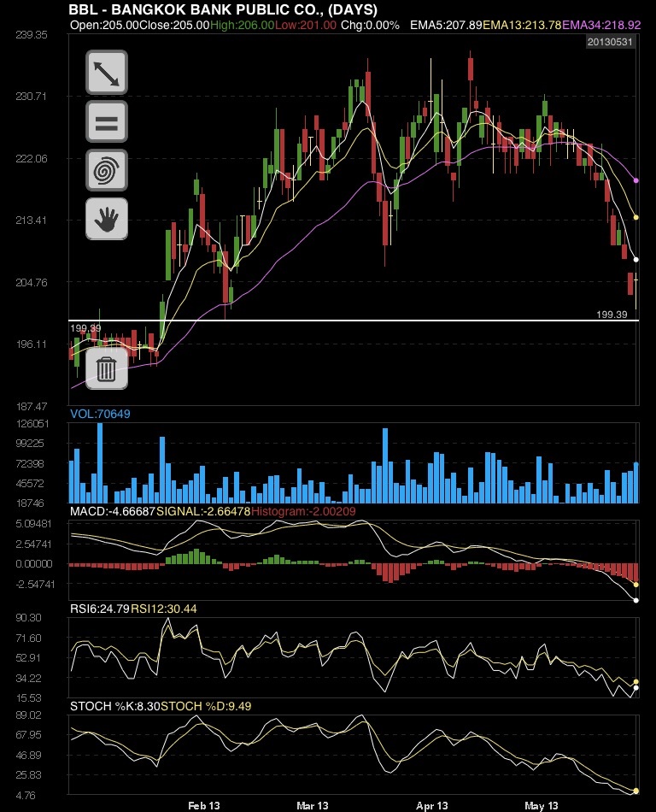The height and width of the screenshot is (812, 656).
Task: Select the horizontal parallel lines tool
Action: click(x=107, y=121)
